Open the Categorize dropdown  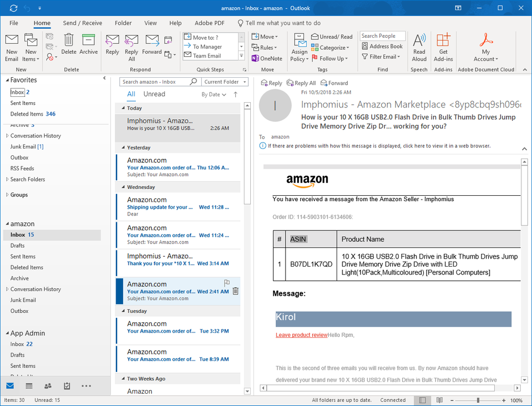(330, 47)
